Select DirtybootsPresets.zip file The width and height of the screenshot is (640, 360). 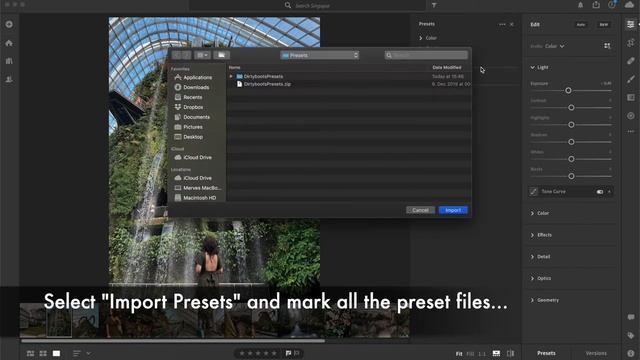pyautogui.click(x=267, y=84)
